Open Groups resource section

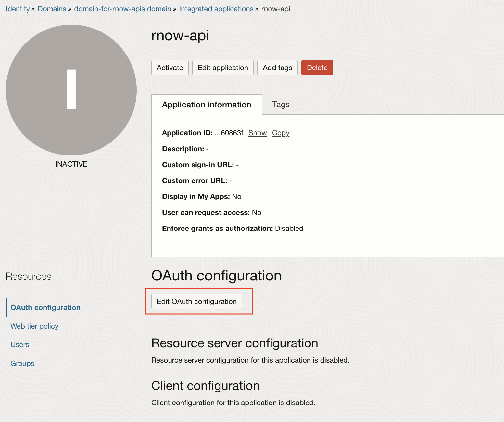(x=22, y=363)
